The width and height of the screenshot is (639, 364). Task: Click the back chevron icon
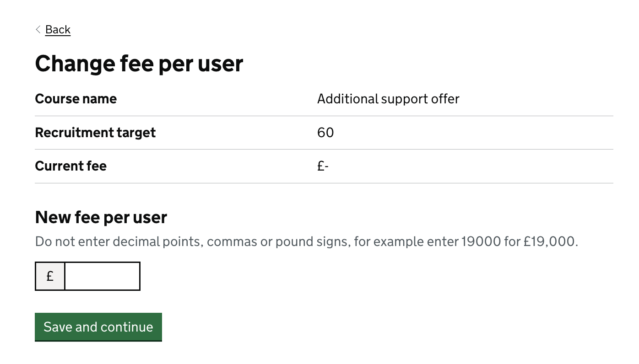pyautogui.click(x=38, y=29)
